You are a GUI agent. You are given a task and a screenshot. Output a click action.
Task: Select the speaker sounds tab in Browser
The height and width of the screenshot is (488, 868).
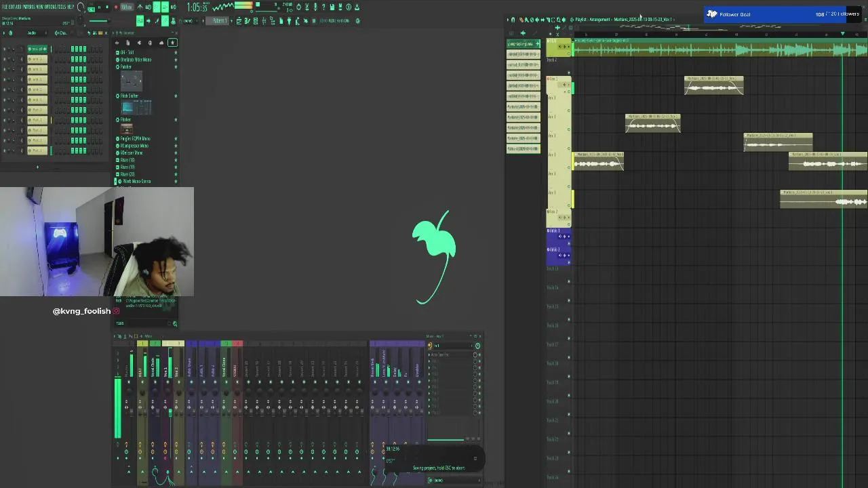[x=139, y=43]
